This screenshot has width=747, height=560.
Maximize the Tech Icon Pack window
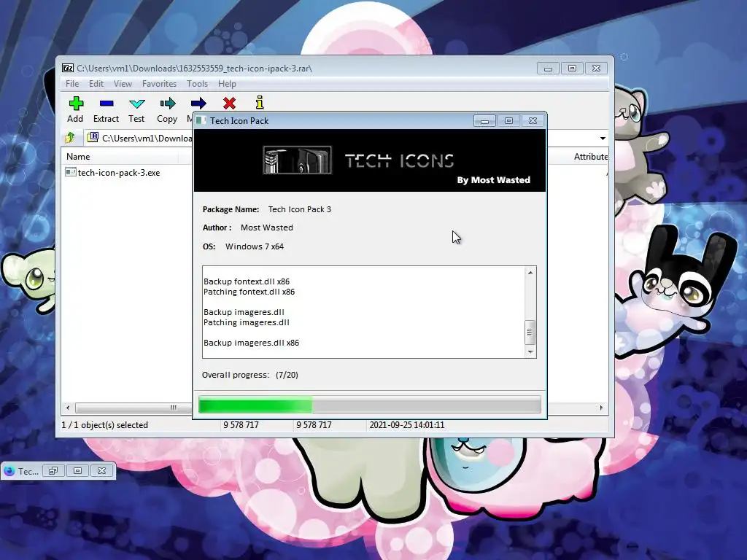(x=508, y=121)
